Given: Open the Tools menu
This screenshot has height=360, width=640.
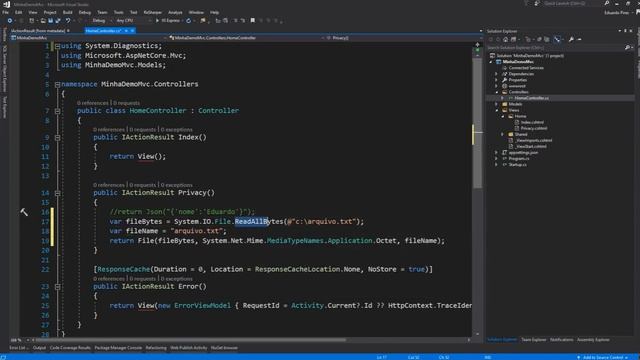Looking at the screenshot, I should pos(118,12).
